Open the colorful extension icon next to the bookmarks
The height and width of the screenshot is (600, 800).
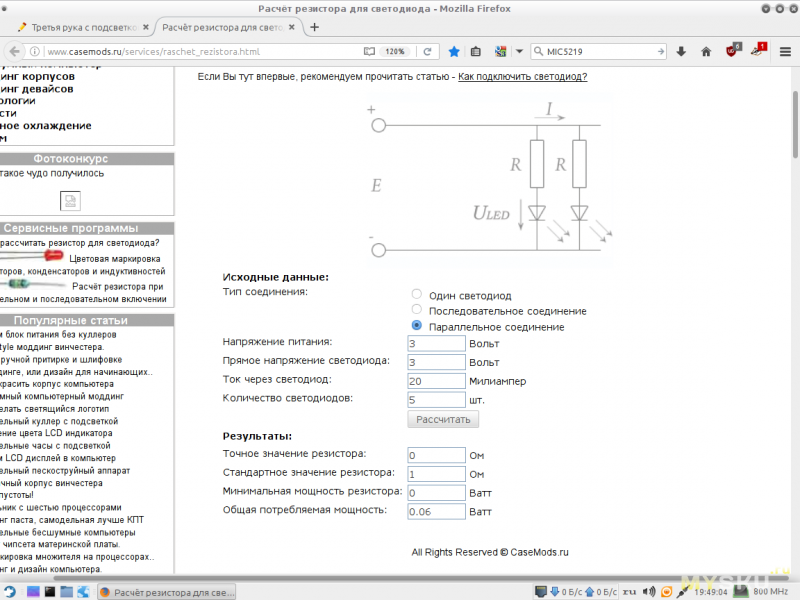pos(501,52)
